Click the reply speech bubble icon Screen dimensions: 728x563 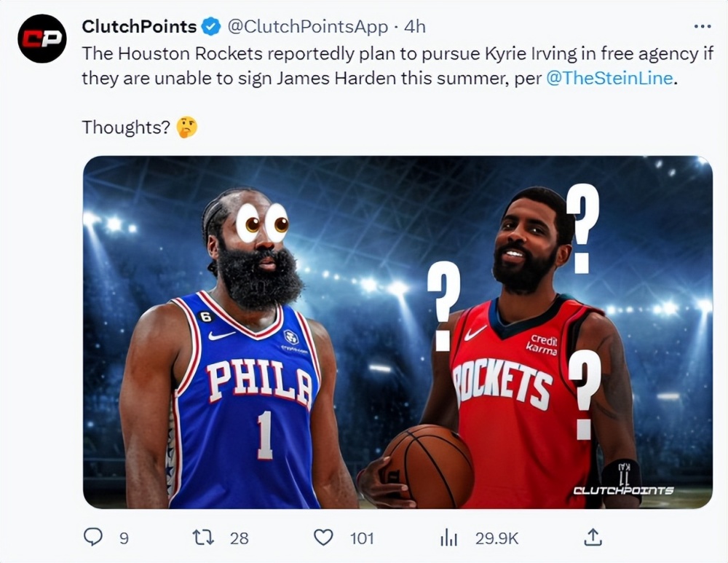(93, 538)
